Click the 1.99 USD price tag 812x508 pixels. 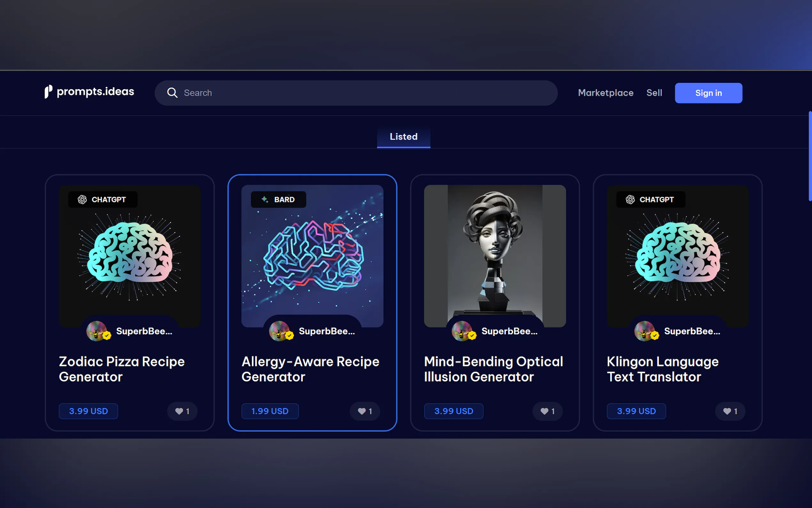(x=270, y=411)
